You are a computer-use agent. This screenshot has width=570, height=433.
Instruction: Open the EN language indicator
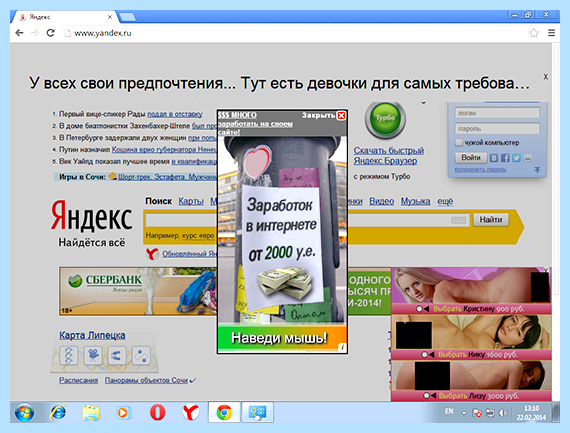click(x=449, y=411)
